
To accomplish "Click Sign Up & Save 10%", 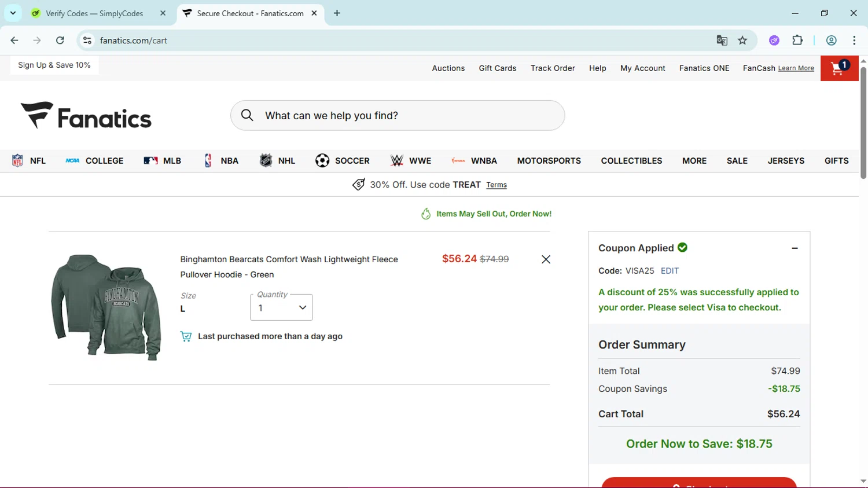I will pos(54,65).
